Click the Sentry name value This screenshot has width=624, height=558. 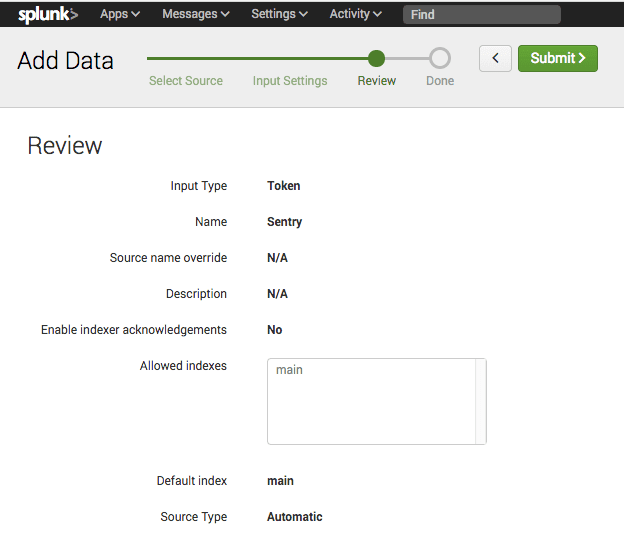(285, 222)
